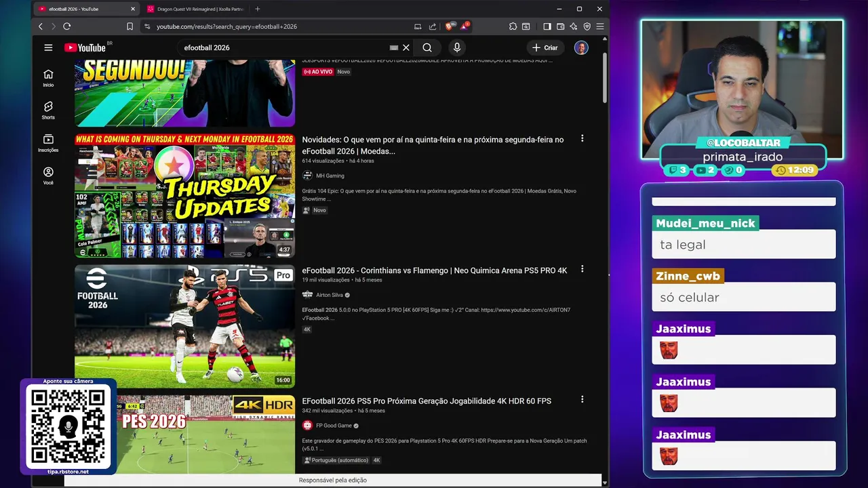Screen dimensions: 868x488
Task: Open Inscrições in the sidebar
Action: (x=48, y=143)
